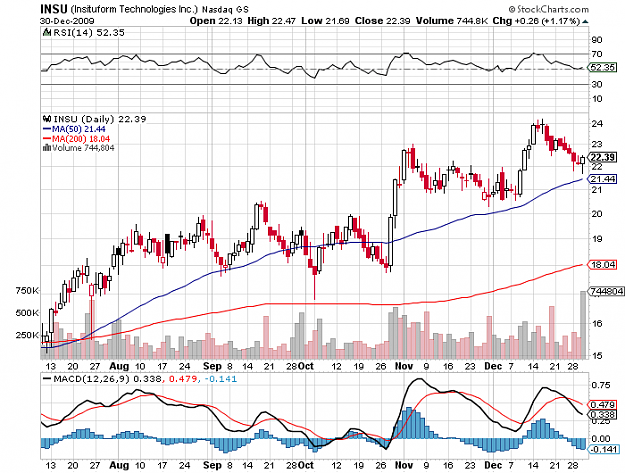Click the Aug label on MACD date axis
Viewport: 625px width, 473px height.
pyautogui.click(x=119, y=465)
